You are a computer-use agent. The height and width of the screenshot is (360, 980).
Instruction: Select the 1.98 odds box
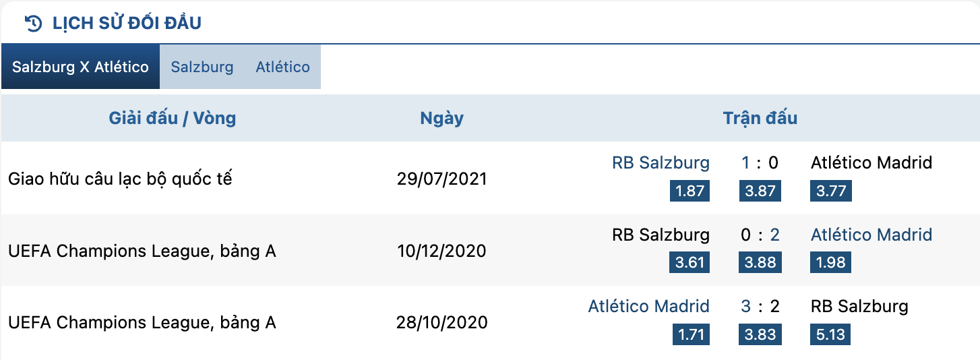pos(831,262)
